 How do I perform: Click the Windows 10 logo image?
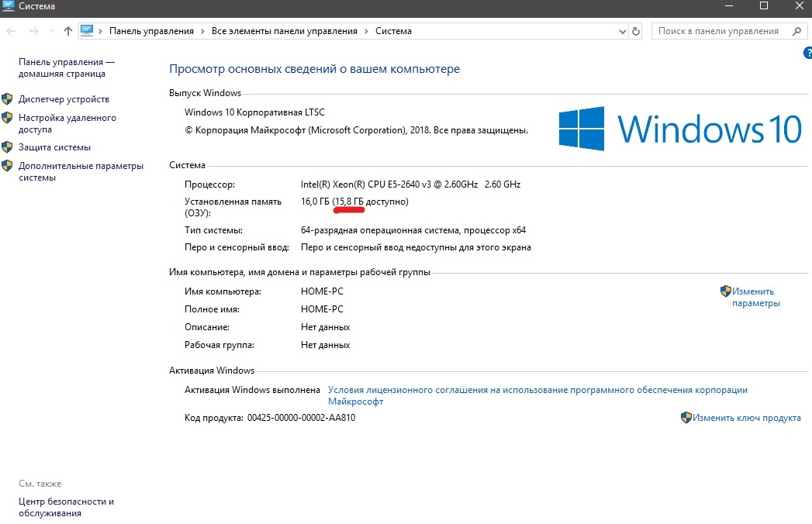point(680,129)
